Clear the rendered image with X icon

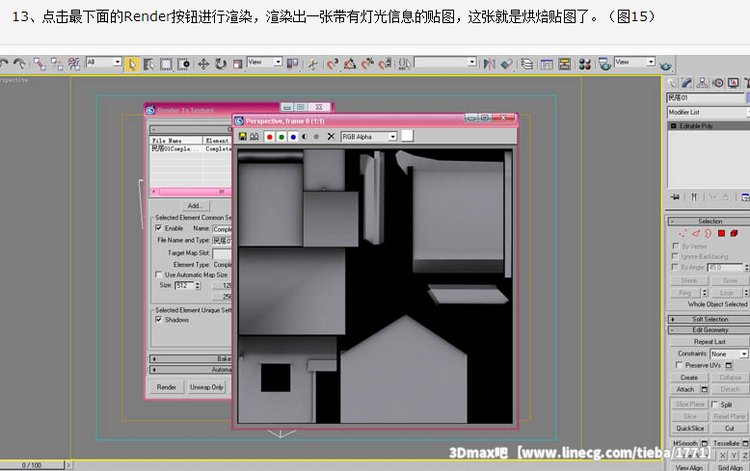point(331,137)
